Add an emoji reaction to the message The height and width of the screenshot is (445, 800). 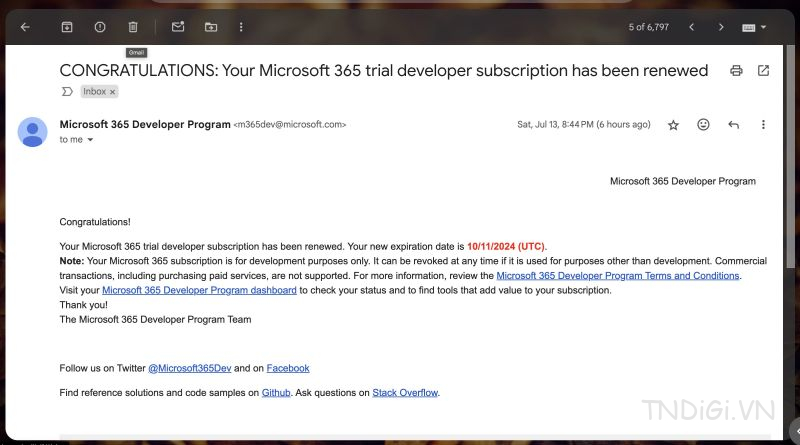point(703,125)
